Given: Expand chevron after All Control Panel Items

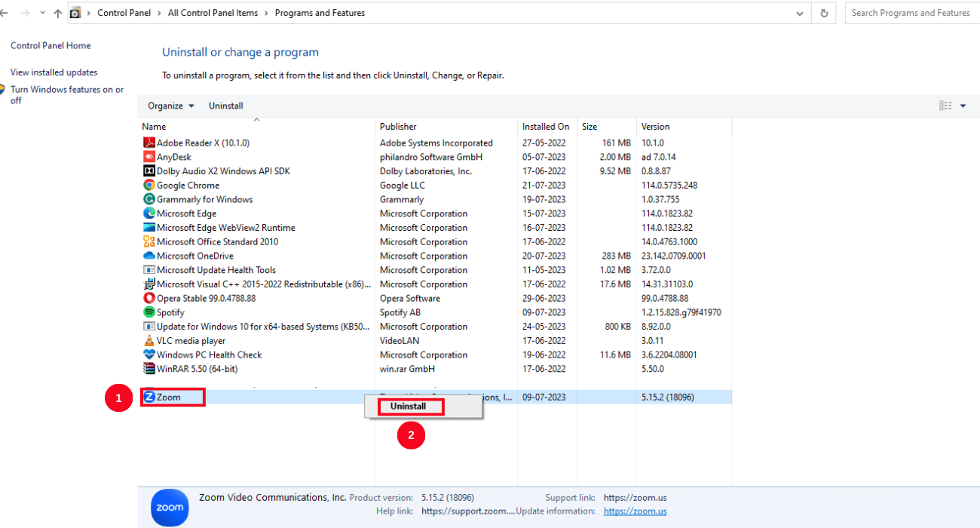Looking at the screenshot, I should tap(266, 13).
